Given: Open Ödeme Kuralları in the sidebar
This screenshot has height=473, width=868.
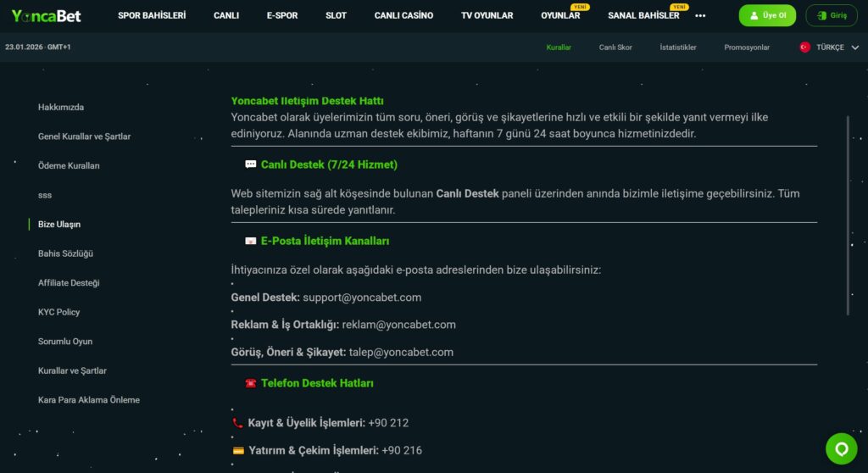Looking at the screenshot, I should tap(69, 166).
